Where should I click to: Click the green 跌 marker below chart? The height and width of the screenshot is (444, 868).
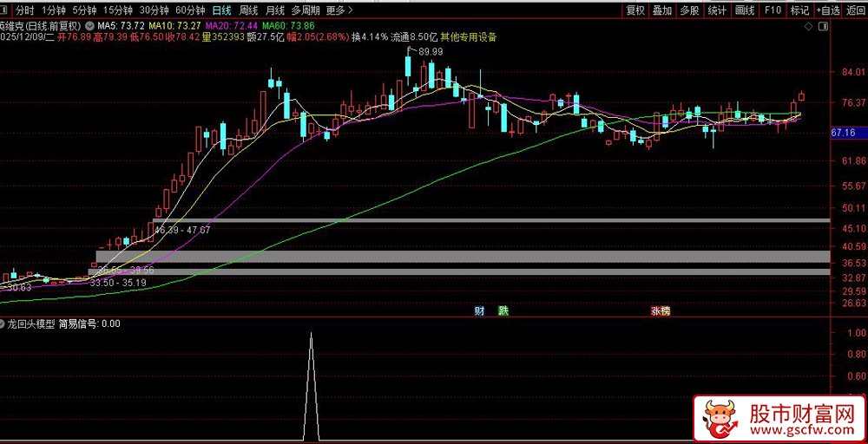click(503, 311)
